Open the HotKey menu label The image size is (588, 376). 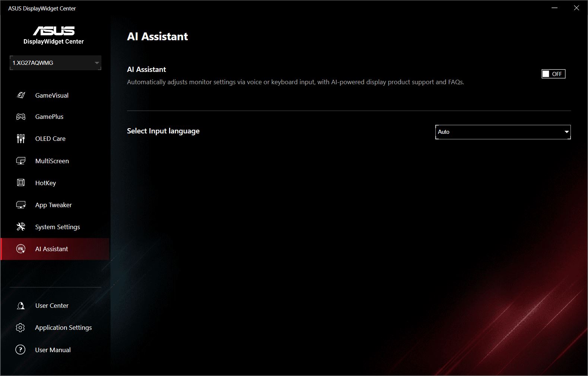[x=45, y=183]
